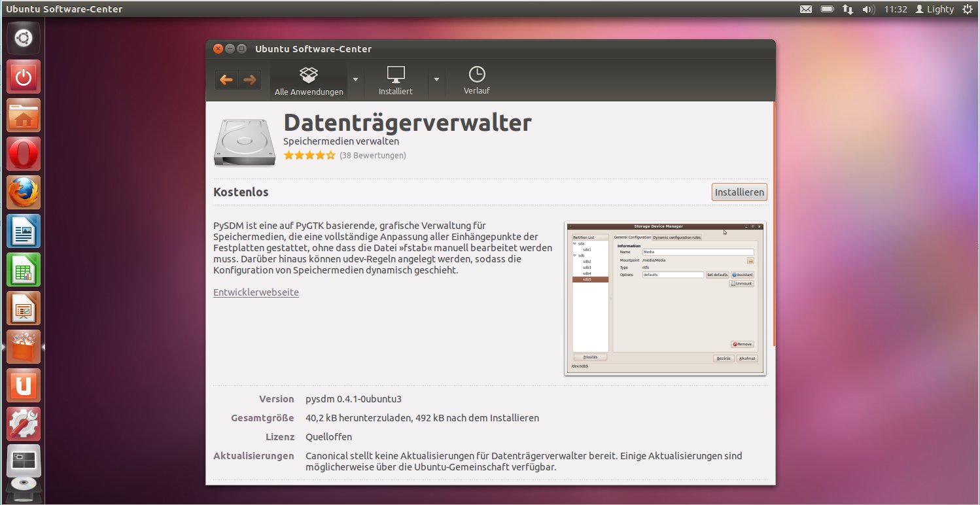Click the pysdm 0.4.1-0ubuntu3 version text
980x505 pixels.
tap(353, 399)
